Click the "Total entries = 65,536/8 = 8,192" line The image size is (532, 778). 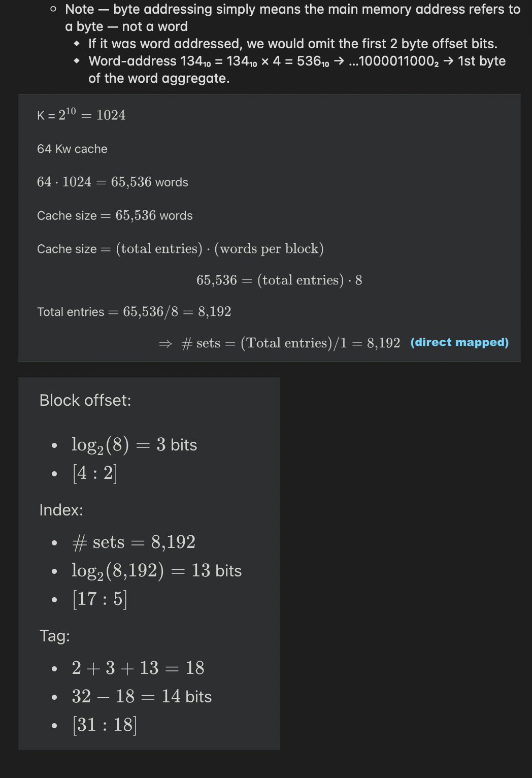pos(134,311)
